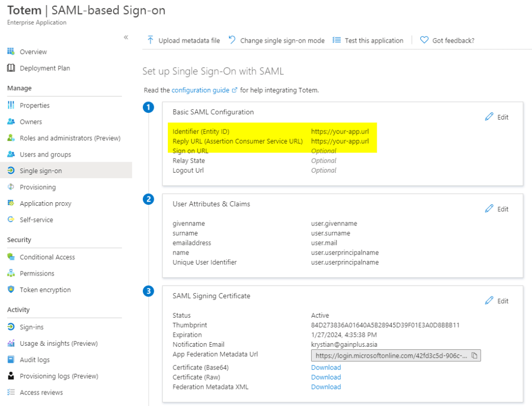Select Users and groups menu item
The height and width of the screenshot is (406, 532).
click(46, 154)
